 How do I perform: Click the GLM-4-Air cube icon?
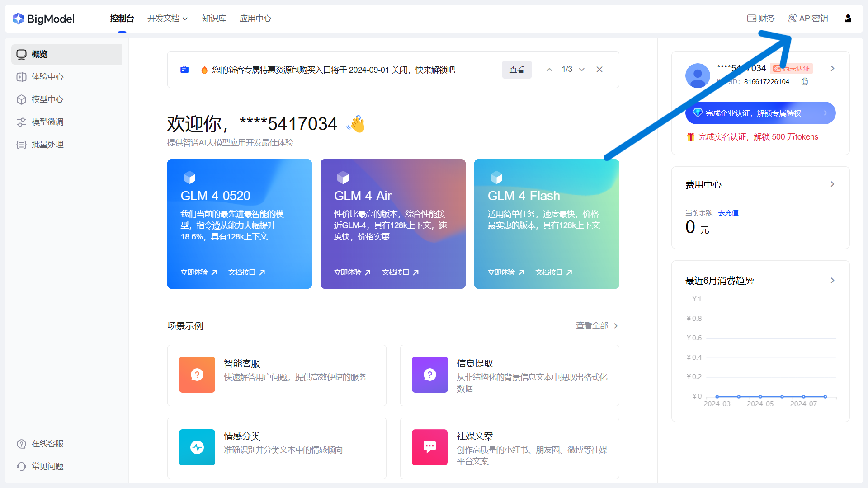(343, 178)
